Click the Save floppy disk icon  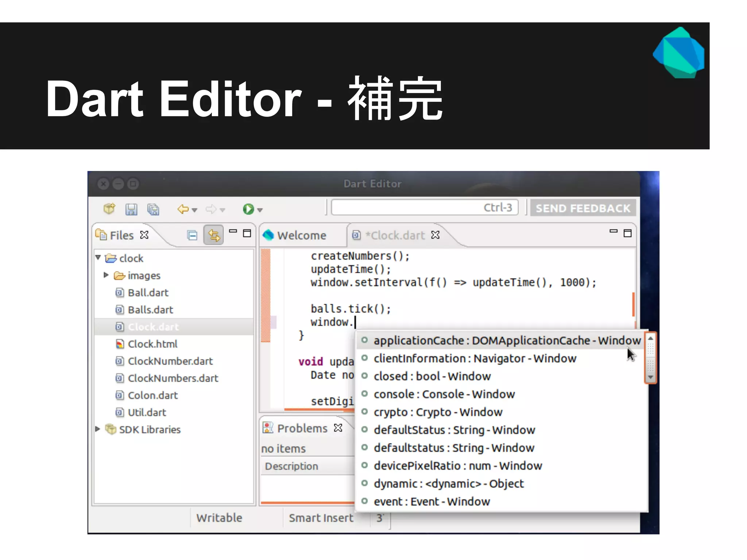(131, 209)
